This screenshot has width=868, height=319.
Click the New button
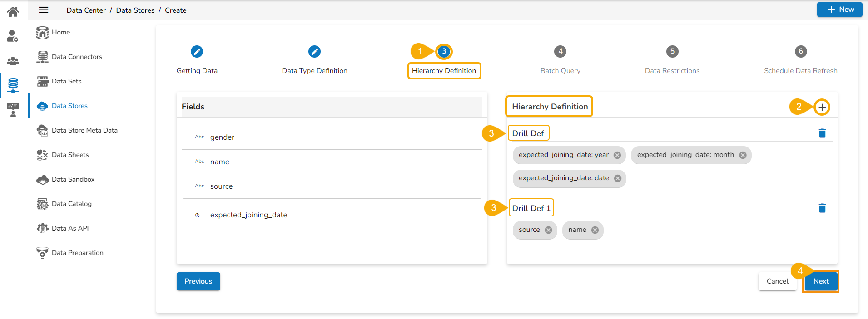[839, 10]
